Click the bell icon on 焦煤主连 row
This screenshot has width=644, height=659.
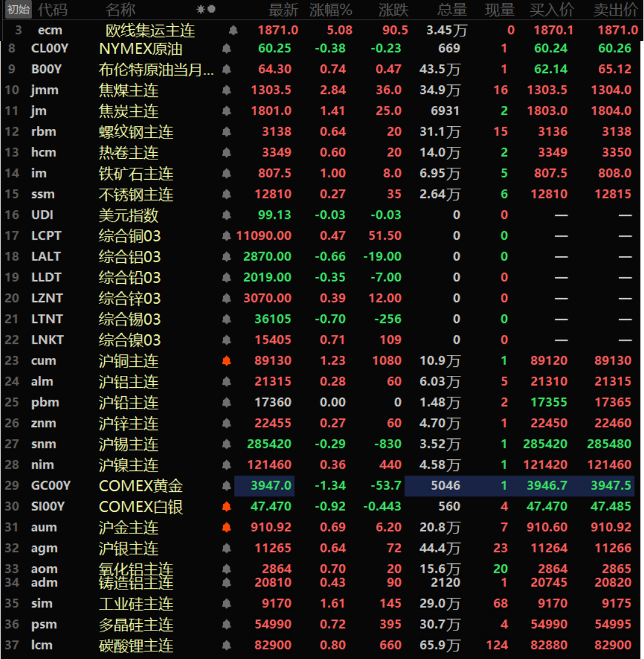coord(226,90)
